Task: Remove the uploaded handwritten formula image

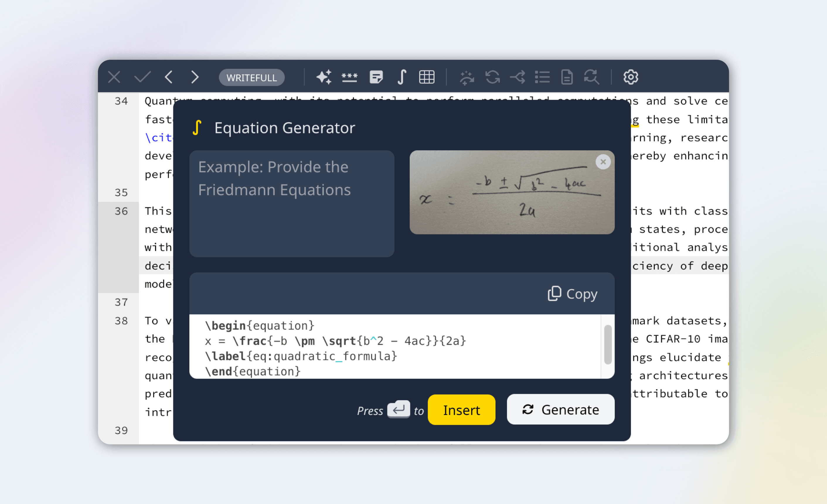Action: coord(603,162)
